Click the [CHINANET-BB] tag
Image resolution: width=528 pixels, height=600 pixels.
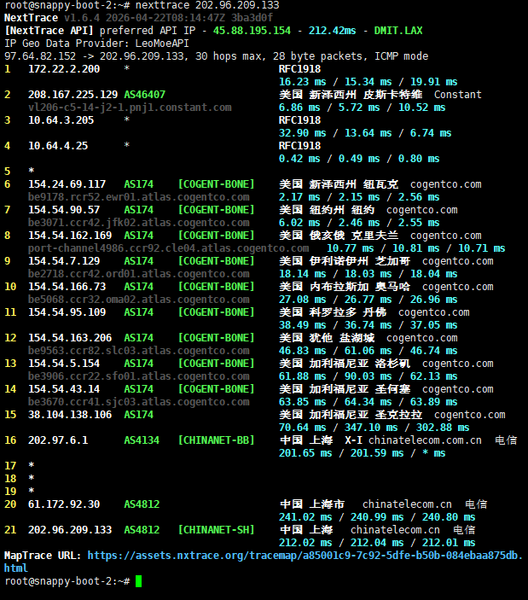(216, 440)
